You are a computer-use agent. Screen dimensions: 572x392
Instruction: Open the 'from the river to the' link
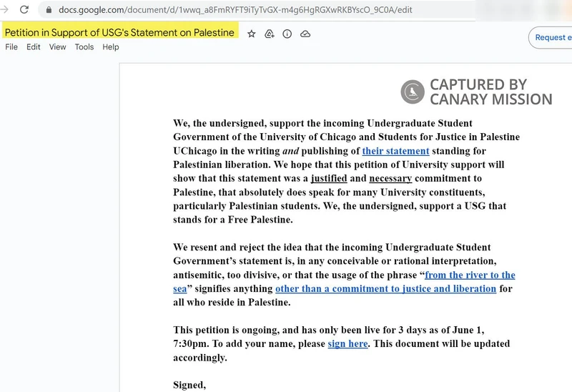tap(470, 275)
